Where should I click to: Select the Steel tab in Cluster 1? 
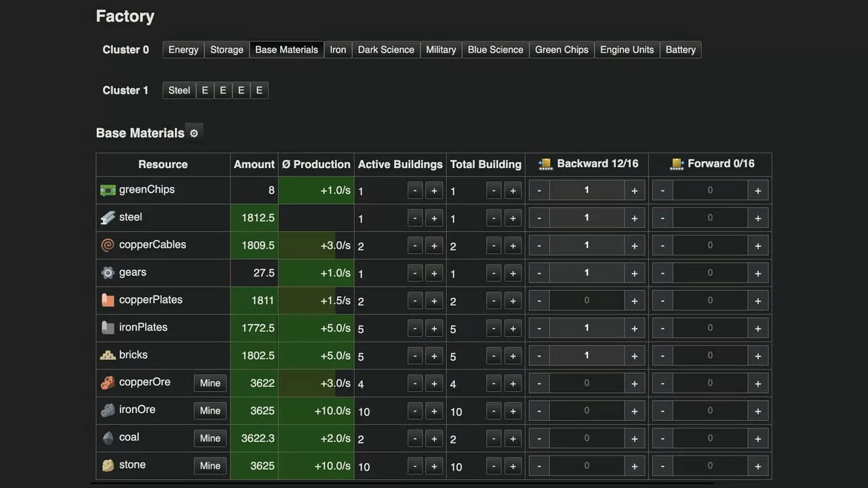coord(179,90)
